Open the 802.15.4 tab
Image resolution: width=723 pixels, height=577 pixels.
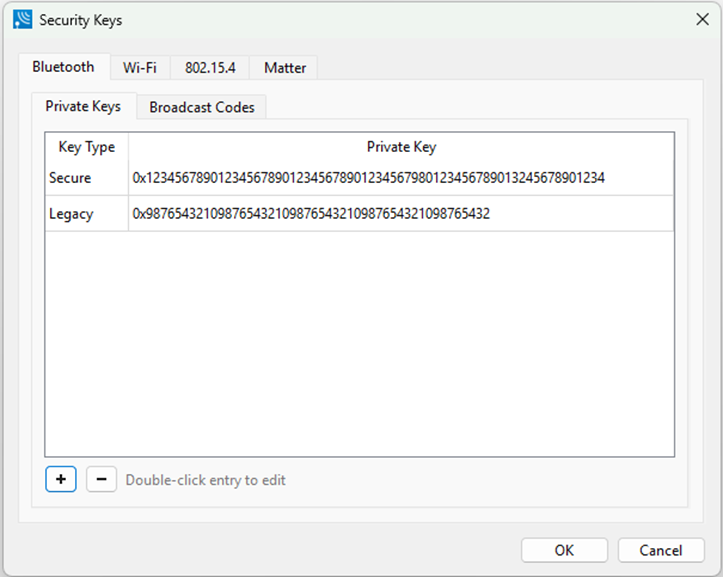(x=210, y=68)
